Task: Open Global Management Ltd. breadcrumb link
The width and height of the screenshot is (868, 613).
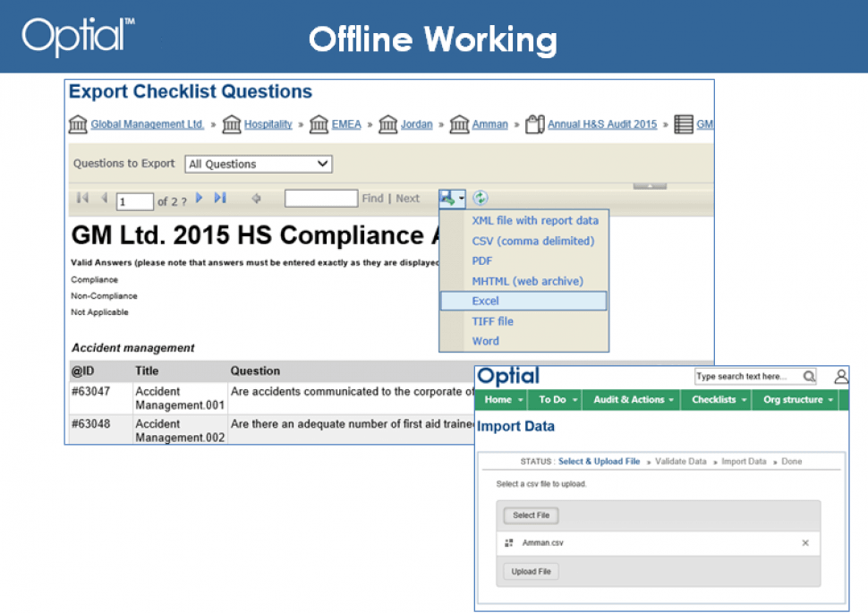Action: pyautogui.click(x=148, y=124)
